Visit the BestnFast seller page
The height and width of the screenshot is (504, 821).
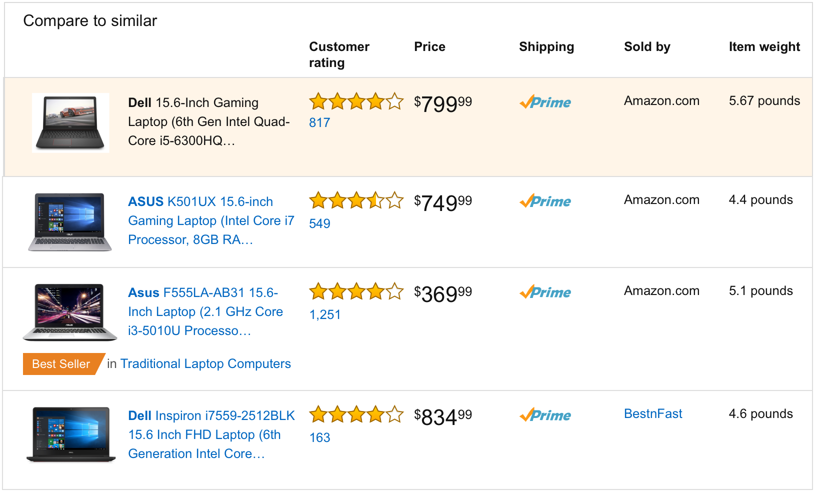point(653,413)
